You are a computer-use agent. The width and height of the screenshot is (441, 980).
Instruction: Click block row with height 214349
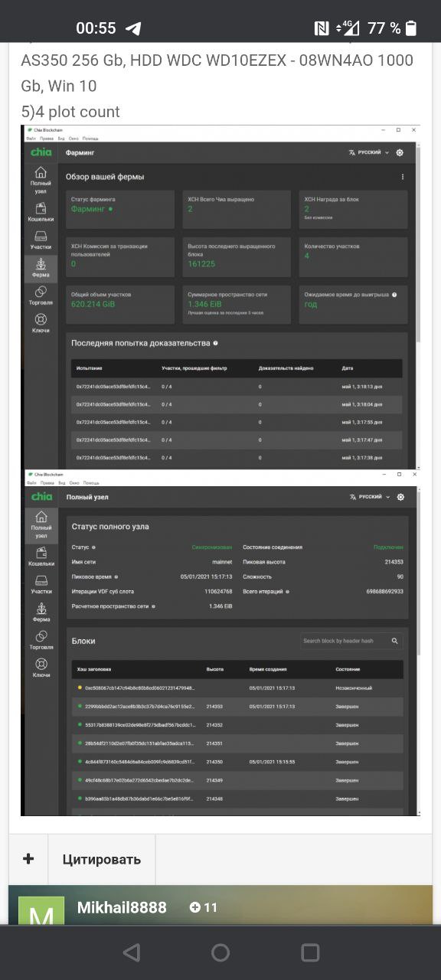click(237, 780)
